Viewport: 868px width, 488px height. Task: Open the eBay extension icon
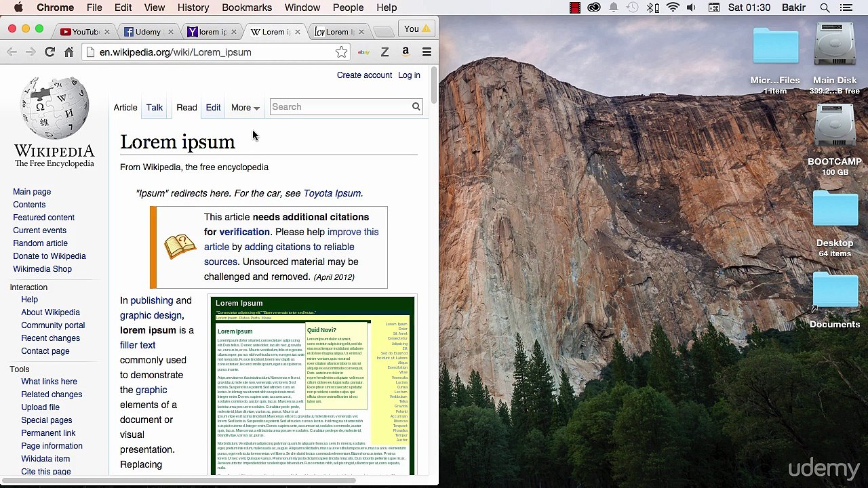click(363, 52)
